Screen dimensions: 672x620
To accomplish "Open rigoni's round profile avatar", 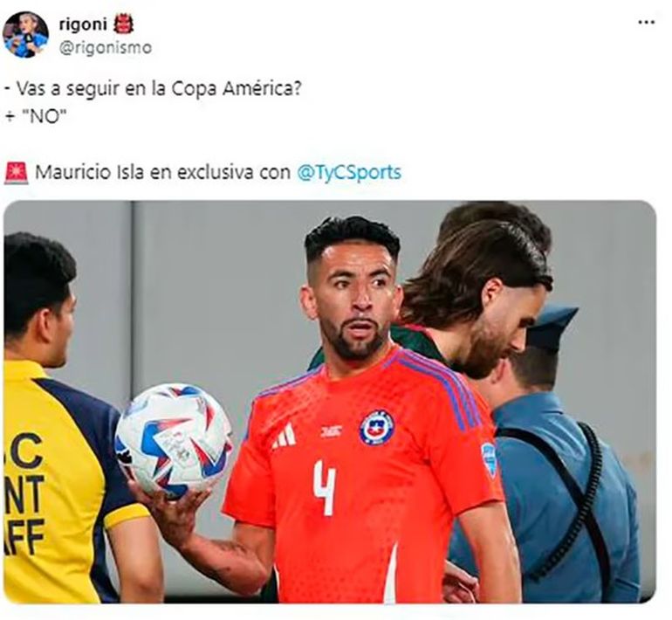I will click(x=25, y=35).
